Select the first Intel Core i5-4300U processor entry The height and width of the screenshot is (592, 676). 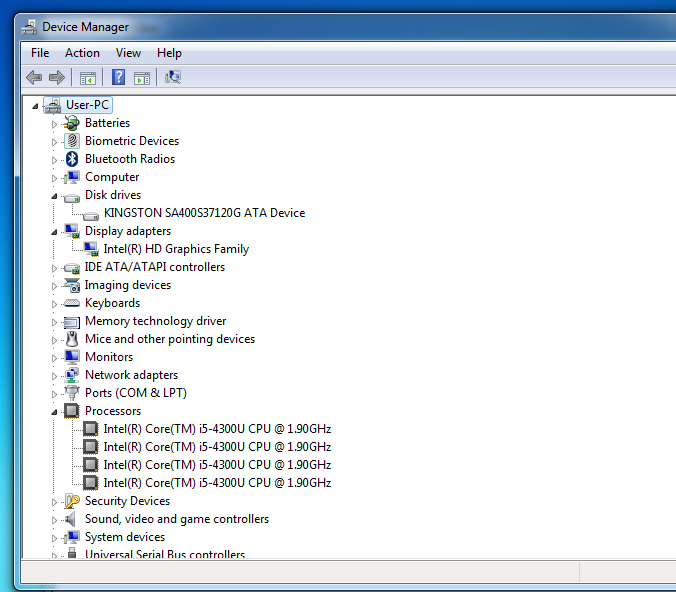click(217, 429)
